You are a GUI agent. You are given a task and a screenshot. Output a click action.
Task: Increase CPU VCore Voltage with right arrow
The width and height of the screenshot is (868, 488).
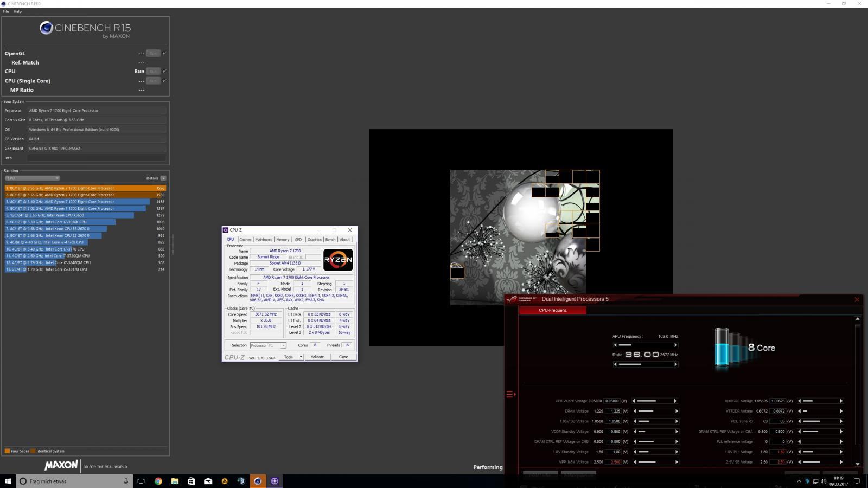pos(675,401)
